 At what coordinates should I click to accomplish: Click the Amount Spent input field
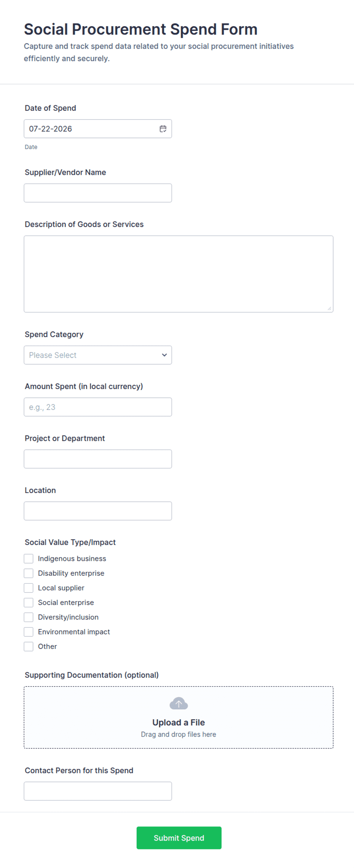coord(98,407)
